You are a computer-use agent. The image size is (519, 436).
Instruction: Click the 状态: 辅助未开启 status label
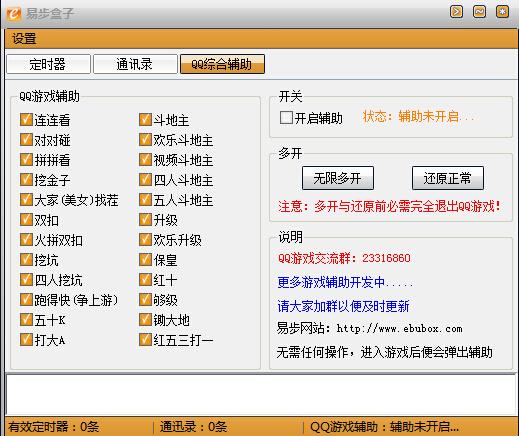click(418, 117)
